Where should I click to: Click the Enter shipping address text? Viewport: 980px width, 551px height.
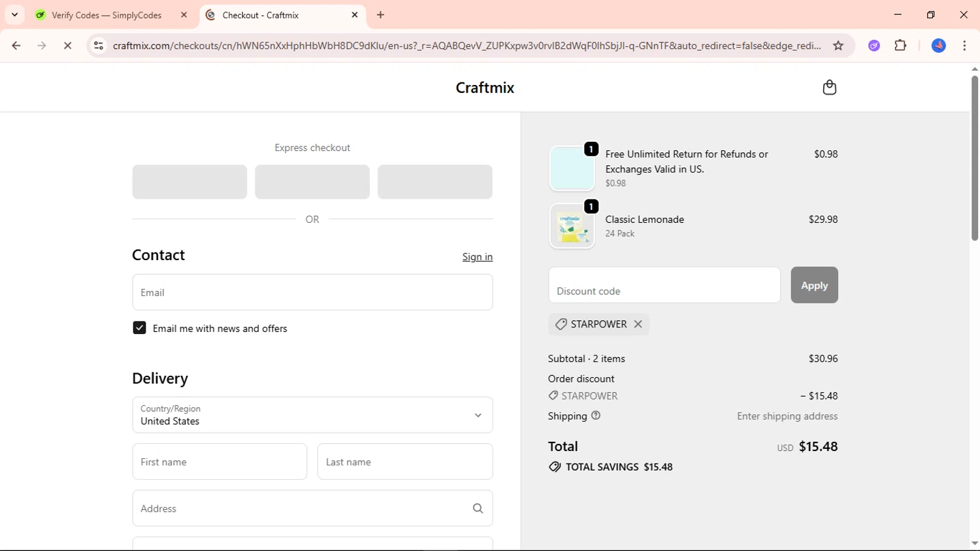coord(787,416)
